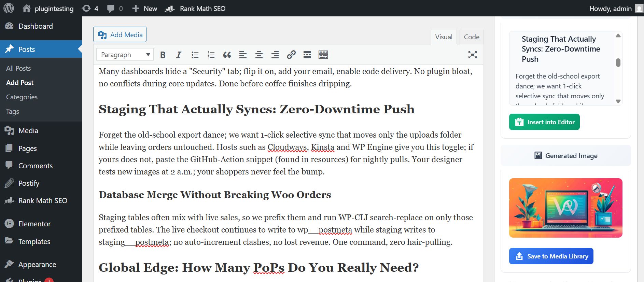
Task: Switch to the Code editor tab
Action: pyautogui.click(x=472, y=37)
